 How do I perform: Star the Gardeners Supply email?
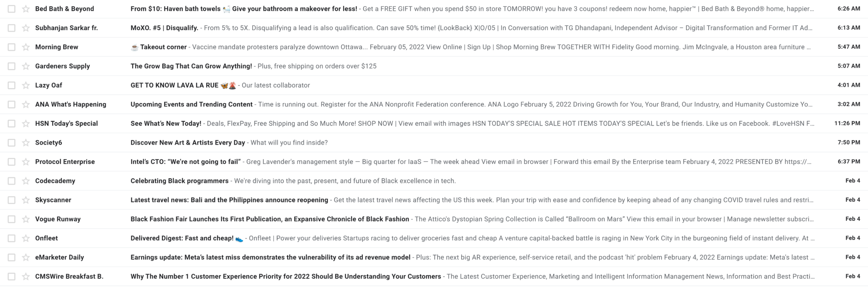tap(26, 66)
